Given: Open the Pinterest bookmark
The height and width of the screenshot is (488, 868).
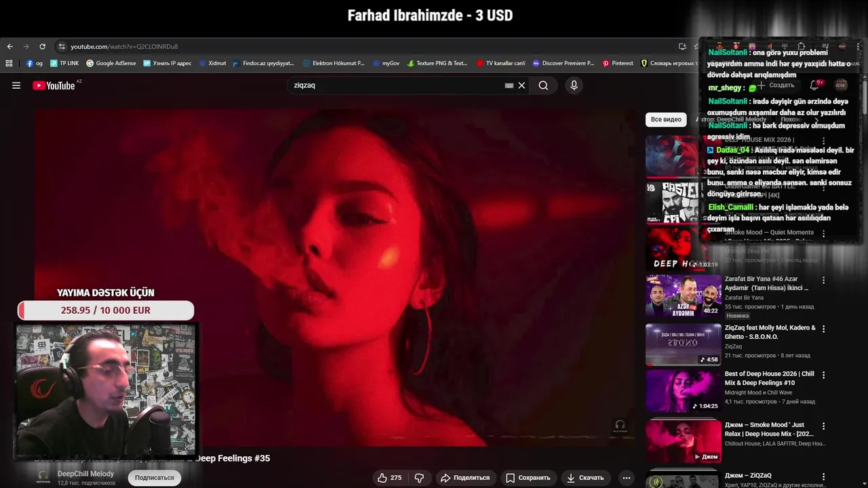Looking at the screenshot, I should pos(618,63).
